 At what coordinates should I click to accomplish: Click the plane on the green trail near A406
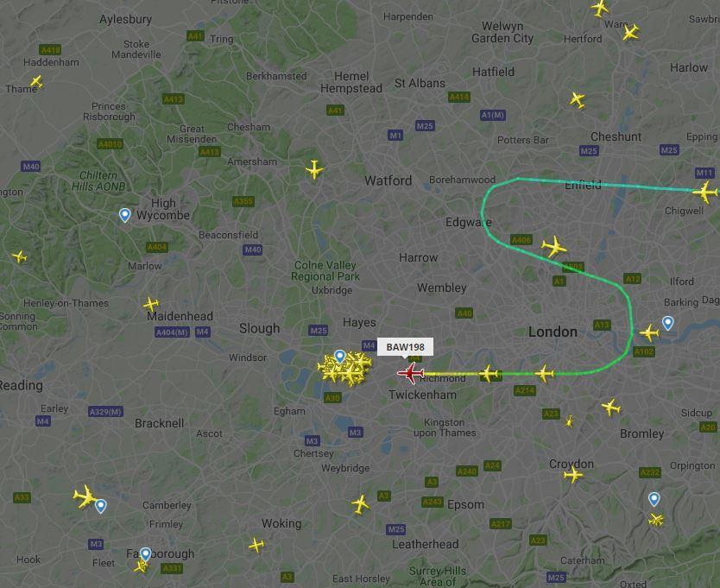553,247
